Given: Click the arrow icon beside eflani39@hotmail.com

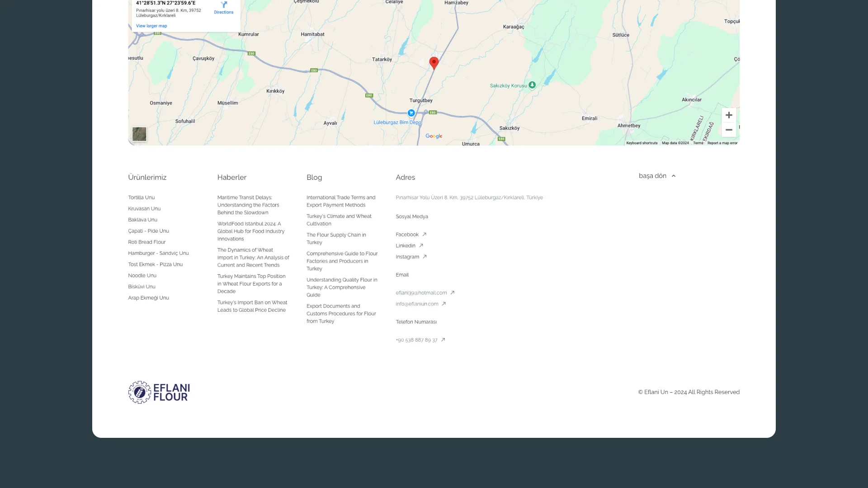Looking at the screenshot, I should pos(452,293).
